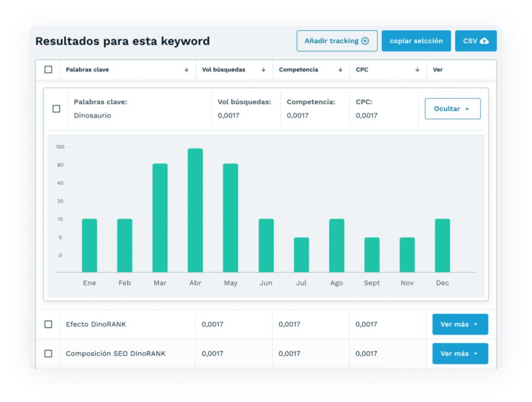Click the Efecto DinoRANK keyword text
Screen dimensions: 532x402
[x=96, y=324]
